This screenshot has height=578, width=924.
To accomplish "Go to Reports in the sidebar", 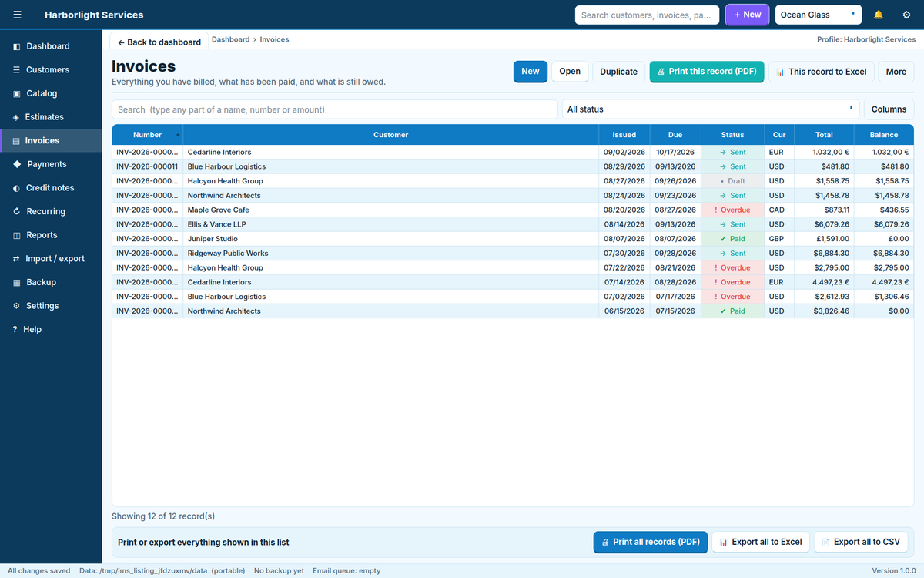I will point(51,235).
